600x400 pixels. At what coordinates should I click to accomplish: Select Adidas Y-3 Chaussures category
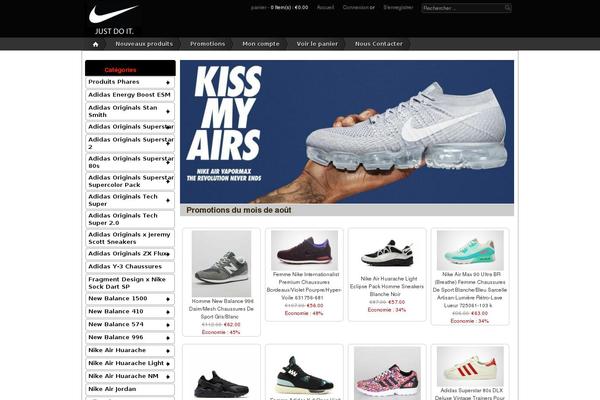130,266
